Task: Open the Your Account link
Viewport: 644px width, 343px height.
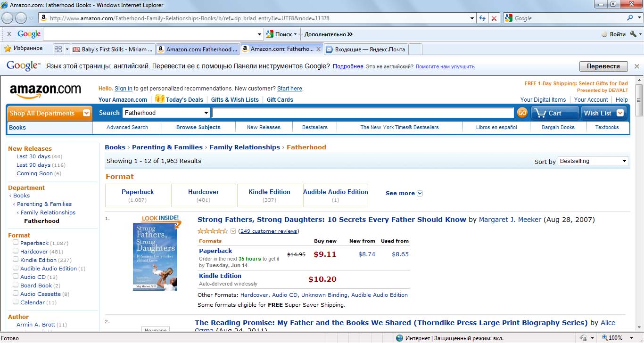Action: click(591, 99)
